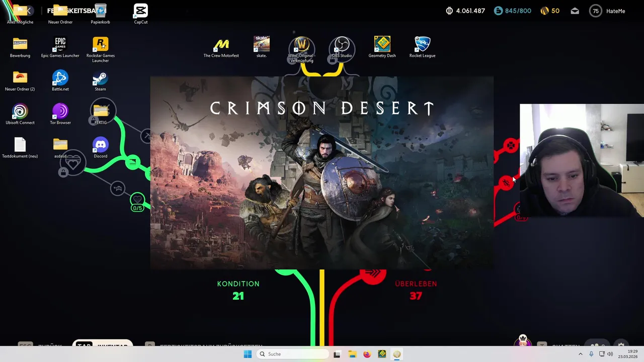This screenshot has width=644, height=362.
Task: Click the 845/800 resource counter
Action: tap(512, 11)
